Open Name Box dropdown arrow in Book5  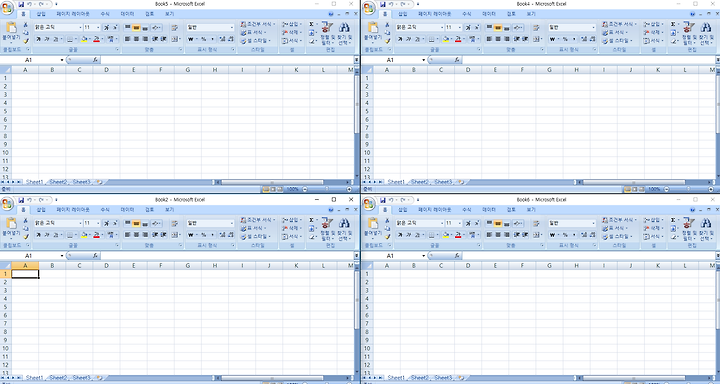tap(62, 60)
